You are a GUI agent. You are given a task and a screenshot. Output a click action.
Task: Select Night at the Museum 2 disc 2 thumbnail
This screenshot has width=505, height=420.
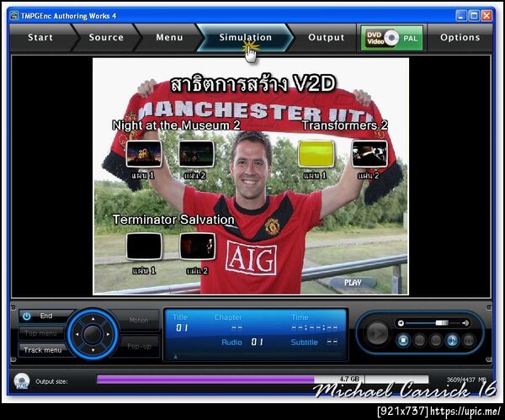pyautogui.click(x=196, y=154)
